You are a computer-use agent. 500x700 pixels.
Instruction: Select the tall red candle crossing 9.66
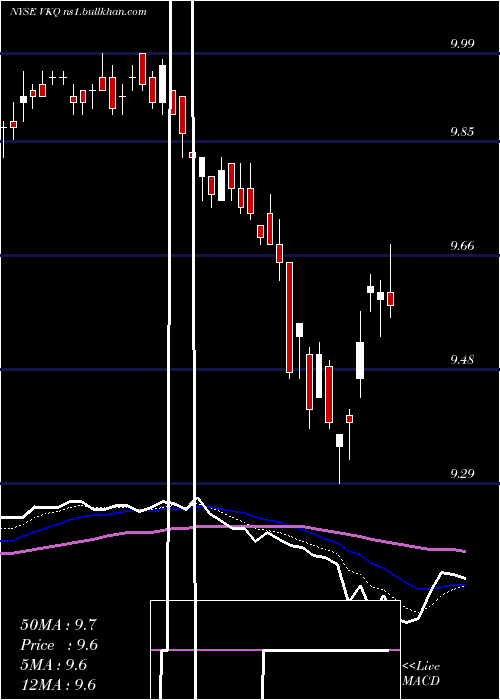point(289,317)
